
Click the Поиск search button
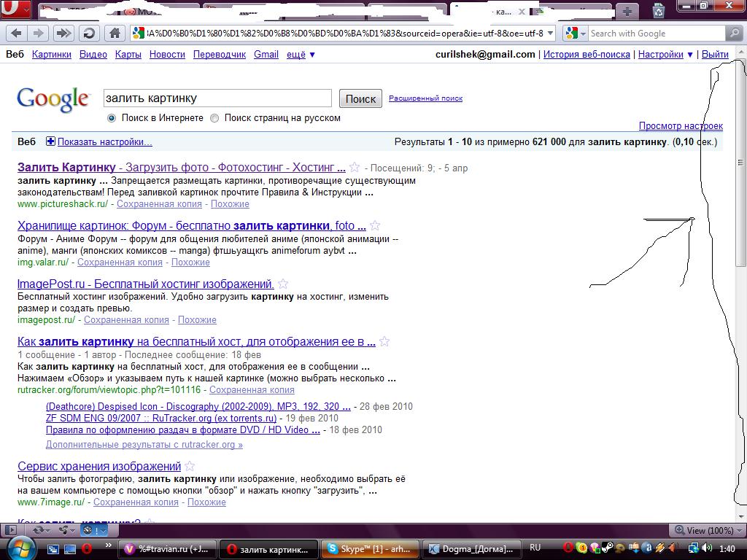360,98
